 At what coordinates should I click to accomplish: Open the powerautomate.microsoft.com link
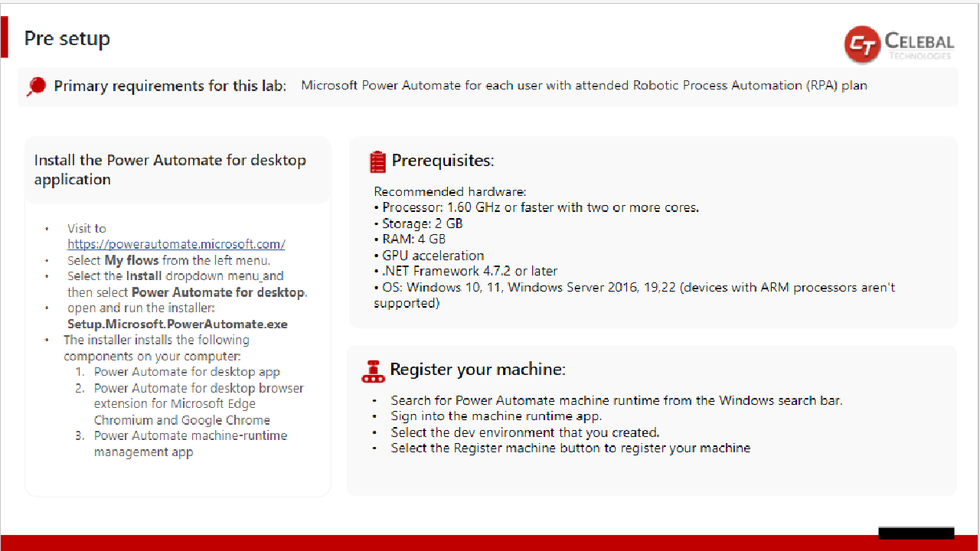pyautogui.click(x=176, y=244)
